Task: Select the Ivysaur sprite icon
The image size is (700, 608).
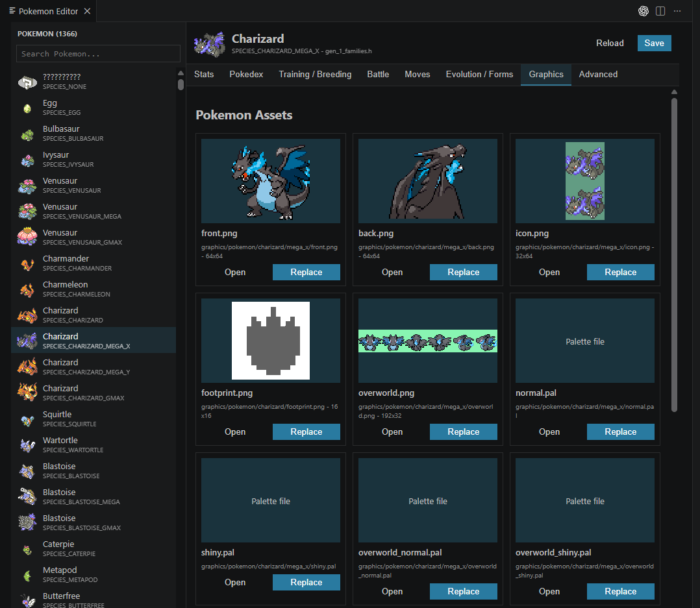Action: tap(27, 160)
